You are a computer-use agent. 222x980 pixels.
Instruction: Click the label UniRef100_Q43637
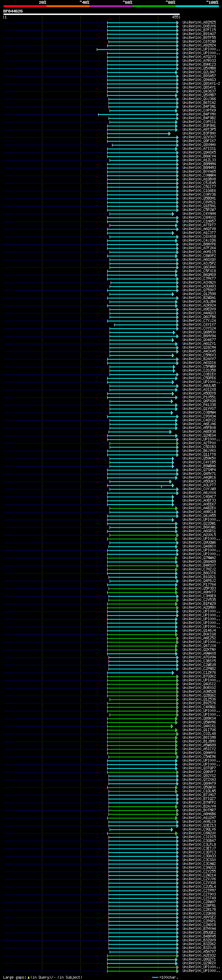199,91
